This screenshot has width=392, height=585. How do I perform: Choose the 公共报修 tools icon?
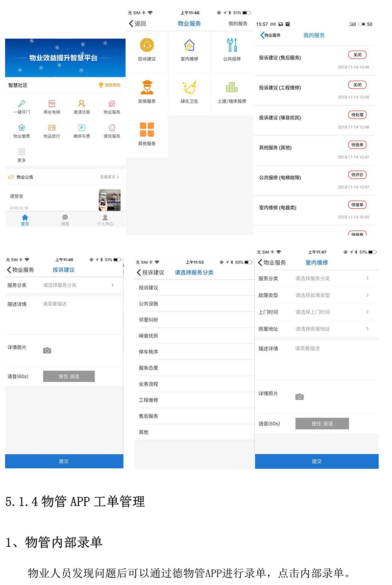click(x=232, y=46)
